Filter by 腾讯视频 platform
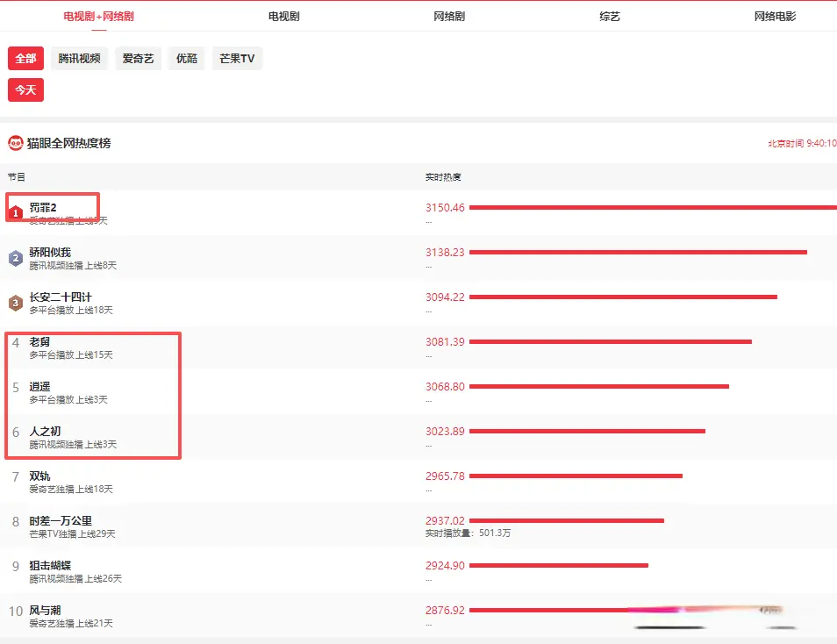Viewport: 837px width, 644px height. pos(79,59)
